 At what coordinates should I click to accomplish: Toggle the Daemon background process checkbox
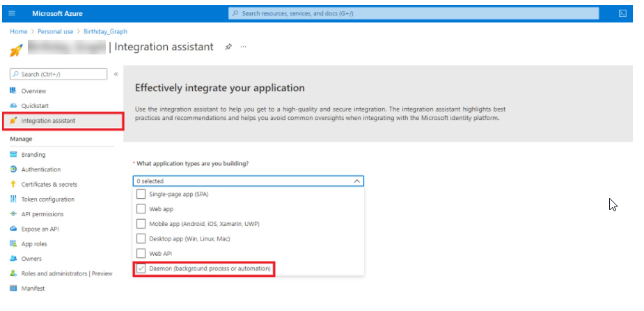tap(141, 268)
